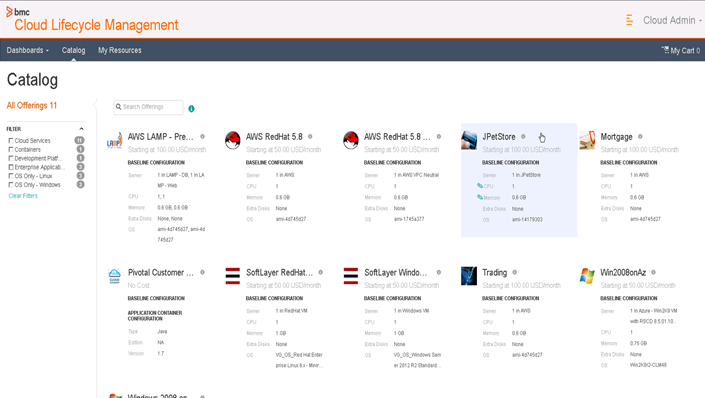The image size is (705, 398).
Task: Click the JPetStore CPU customizable tag icon
Action: pos(480,186)
